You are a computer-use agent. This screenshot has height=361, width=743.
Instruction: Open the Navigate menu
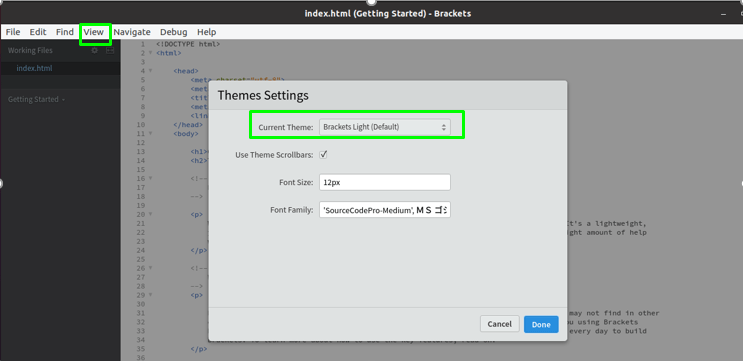(132, 32)
